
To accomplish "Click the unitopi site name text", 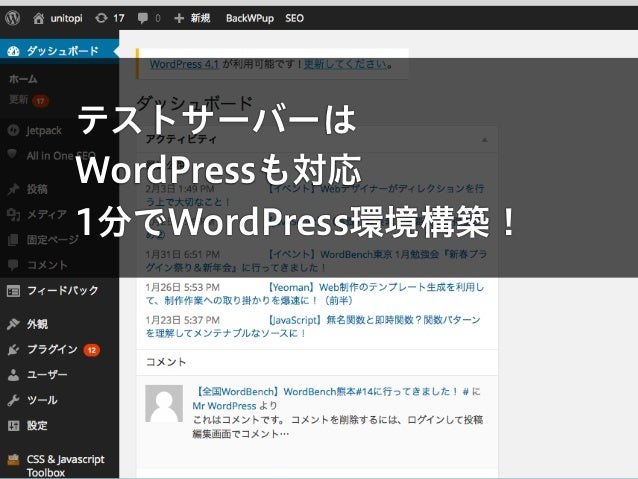I will pyautogui.click(x=66, y=18).
